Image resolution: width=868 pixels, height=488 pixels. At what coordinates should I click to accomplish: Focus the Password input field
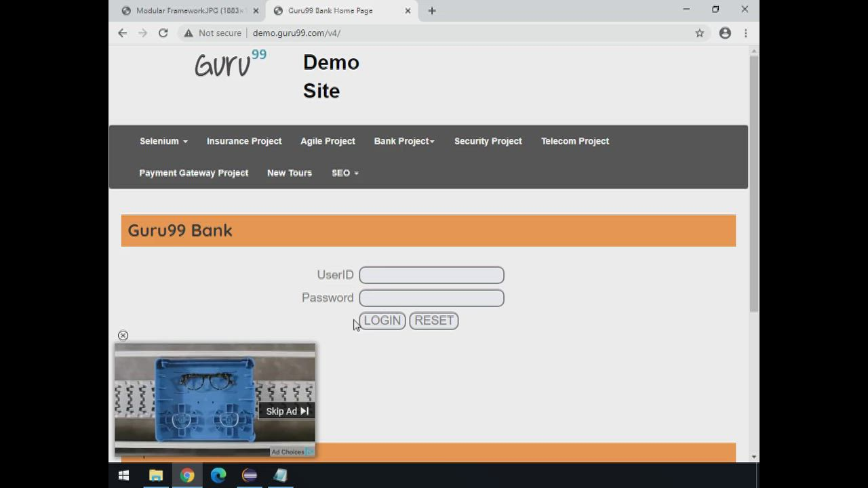click(x=431, y=298)
